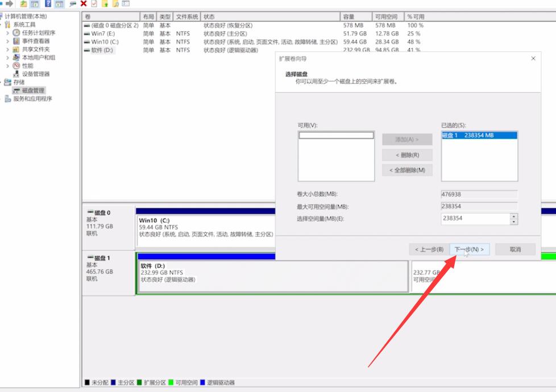Toggle the show/hide action pane toolbar icon
The image size is (556, 392).
(59, 3)
